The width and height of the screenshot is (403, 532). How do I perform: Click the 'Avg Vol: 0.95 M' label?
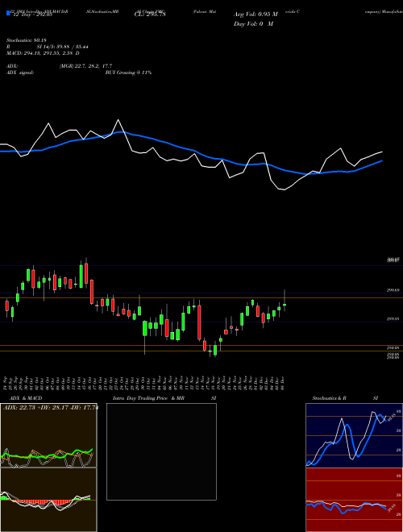tap(256, 15)
